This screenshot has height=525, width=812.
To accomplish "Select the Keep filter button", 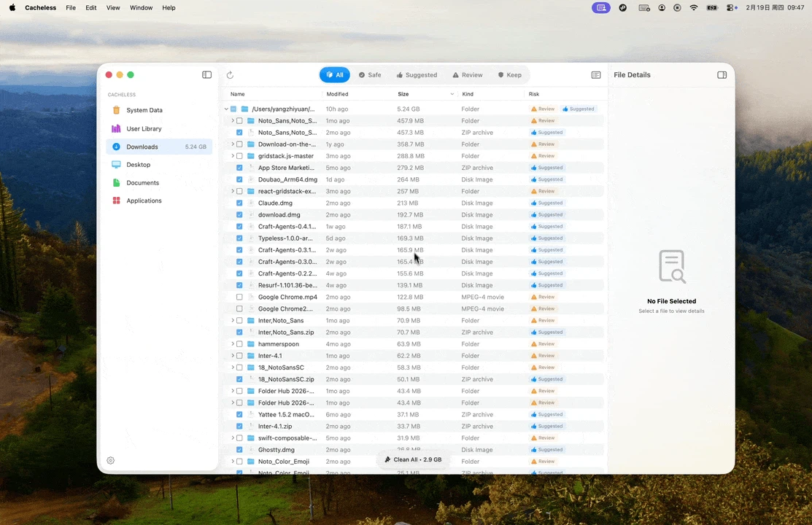I will click(509, 74).
